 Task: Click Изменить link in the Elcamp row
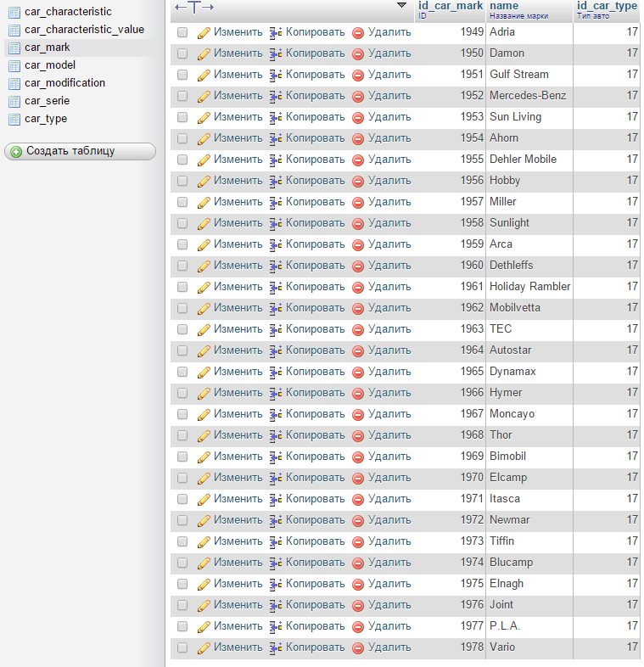point(238,478)
